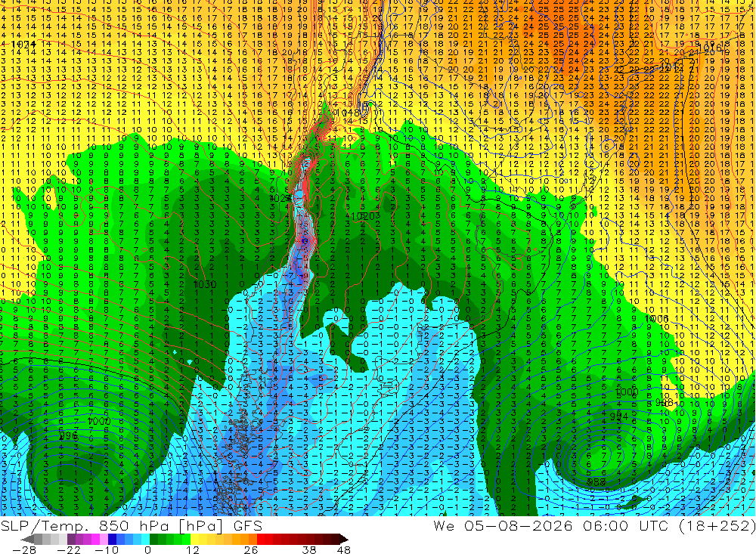The width and height of the screenshot is (756, 554).
Task: Click the '988' isobar label in the southeast low
Action: click(x=596, y=482)
